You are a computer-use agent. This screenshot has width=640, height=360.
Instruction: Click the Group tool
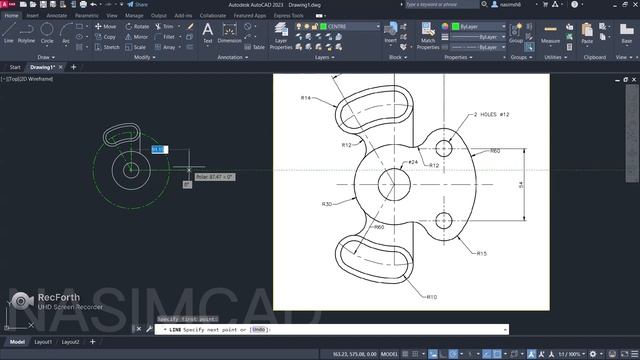pos(516,33)
